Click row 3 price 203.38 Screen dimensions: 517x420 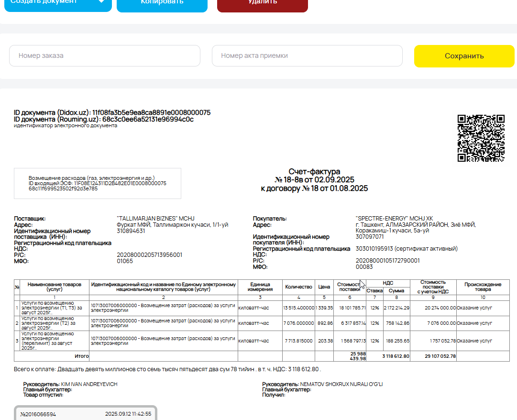coord(325,341)
